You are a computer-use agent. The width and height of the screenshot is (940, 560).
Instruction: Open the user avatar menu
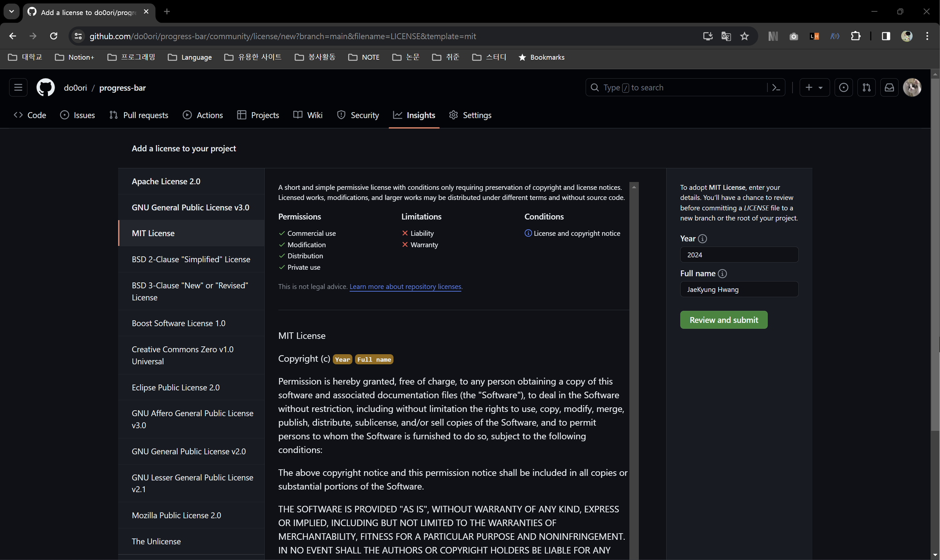[912, 87]
